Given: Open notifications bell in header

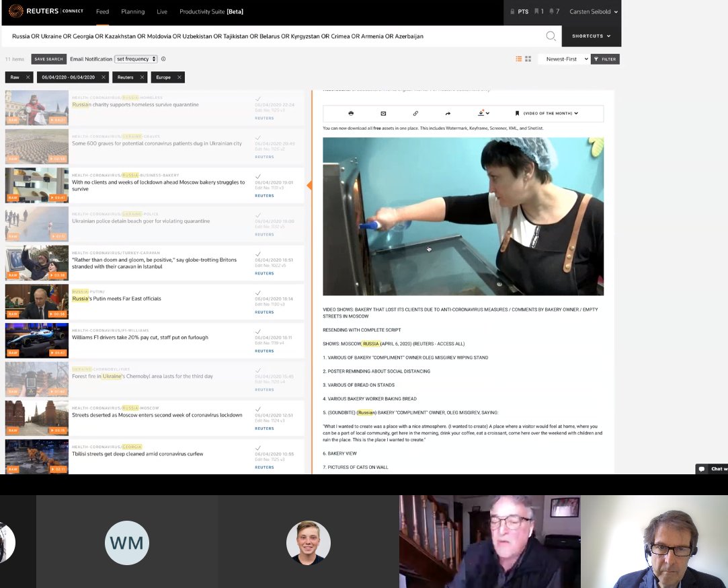Looking at the screenshot, I should [x=555, y=11].
